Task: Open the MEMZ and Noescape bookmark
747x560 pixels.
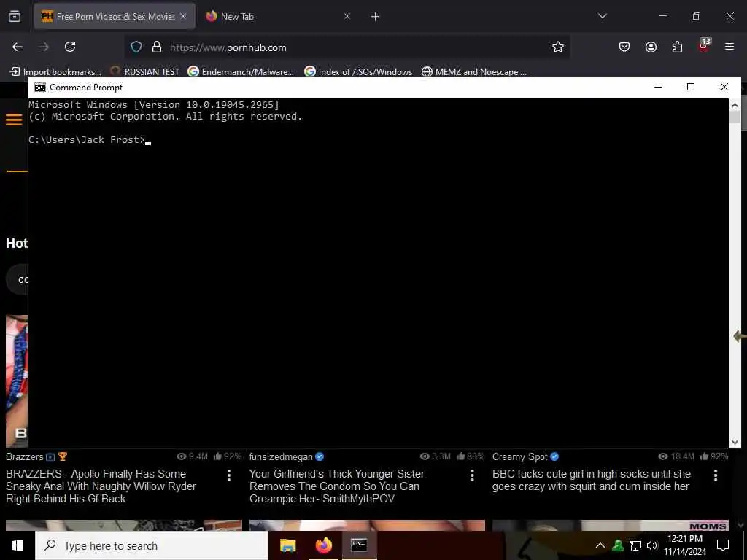Action: (474, 72)
